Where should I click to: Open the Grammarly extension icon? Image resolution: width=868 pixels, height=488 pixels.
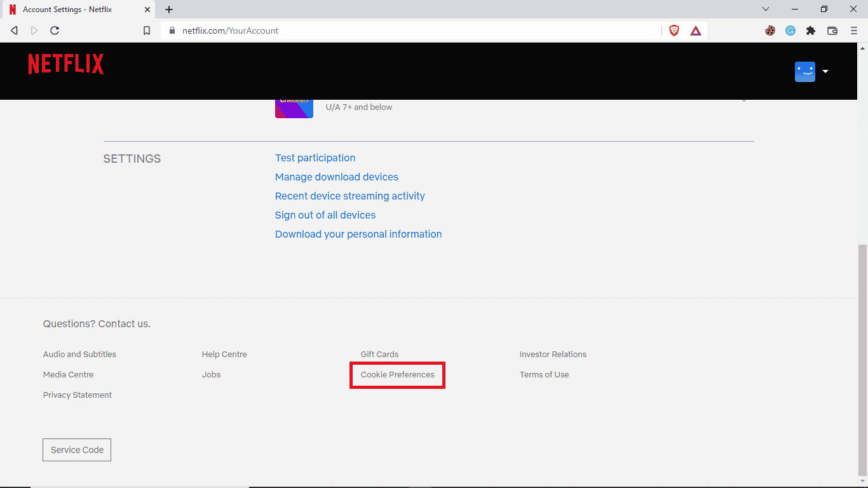click(x=790, y=30)
